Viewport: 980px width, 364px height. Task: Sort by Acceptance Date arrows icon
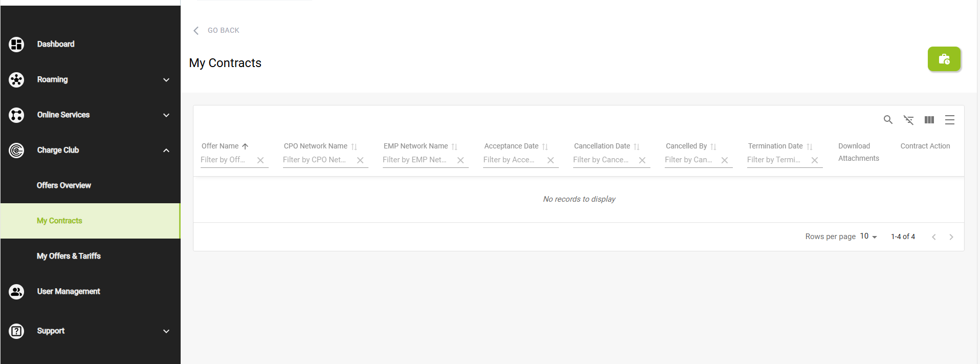[545, 146]
